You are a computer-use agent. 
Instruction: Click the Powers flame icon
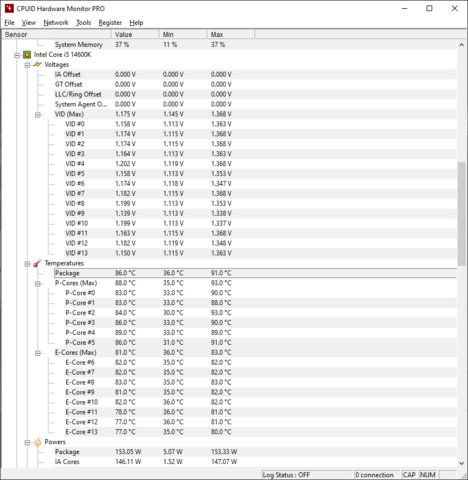click(38, 442)
